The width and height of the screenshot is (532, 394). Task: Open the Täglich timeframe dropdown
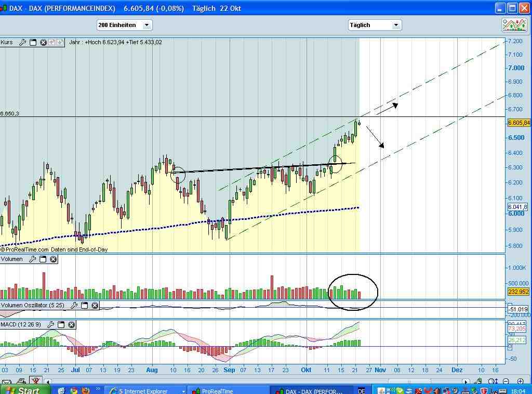tap(375, 25)
